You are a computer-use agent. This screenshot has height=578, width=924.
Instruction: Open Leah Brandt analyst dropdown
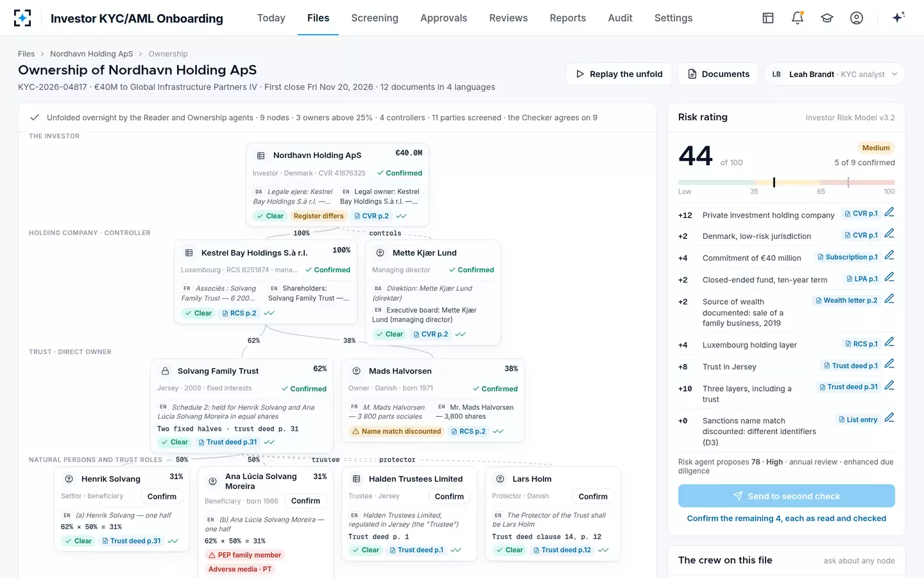point(835,74)
